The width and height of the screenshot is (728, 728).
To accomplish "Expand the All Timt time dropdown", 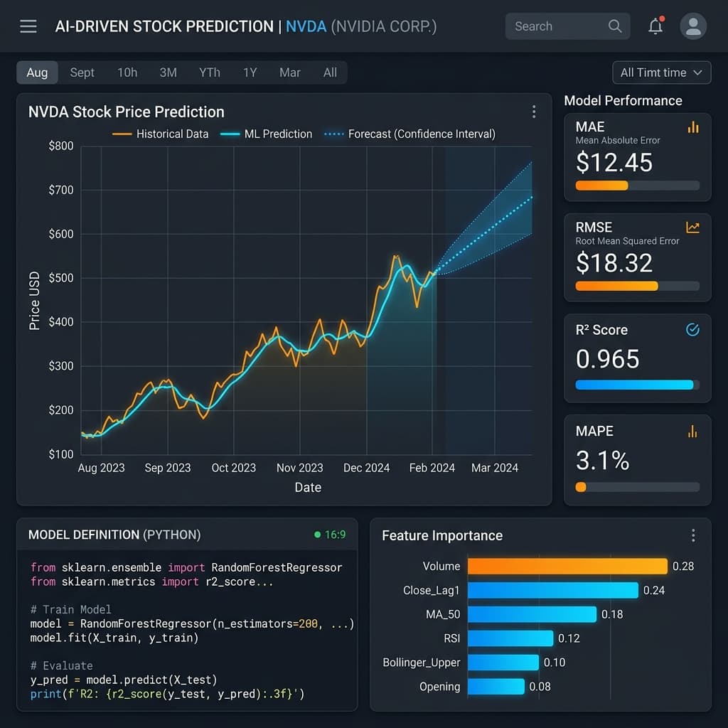I will (x=662, y=73).
